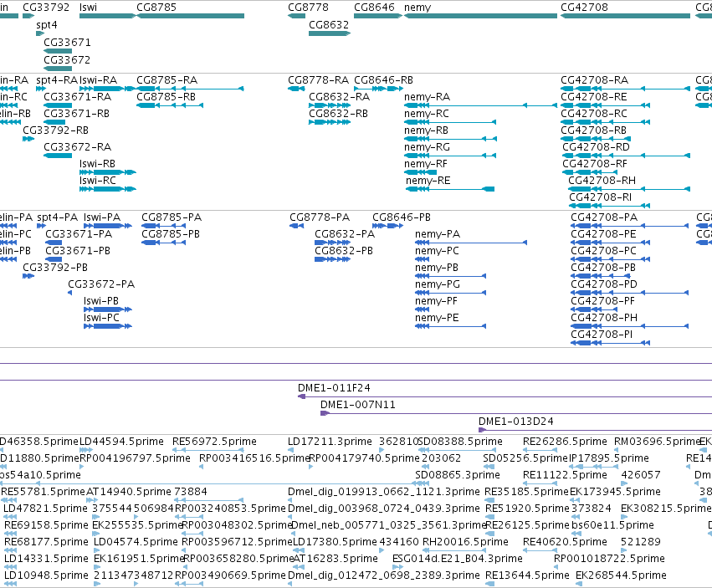The width and height of the screenshot is (712, 588).
Task: Click the CG8646 gene arrow
Action: click(378, 16)
